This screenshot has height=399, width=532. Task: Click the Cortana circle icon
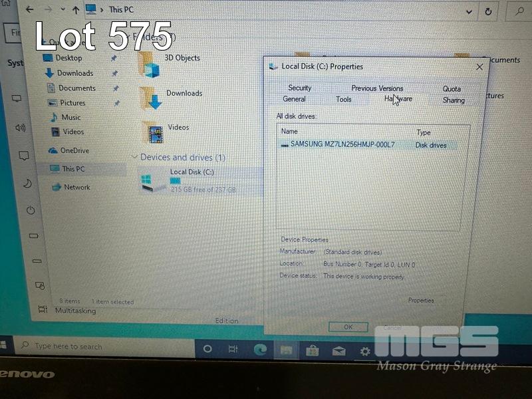pyautogui.click(x=207, y=348)
